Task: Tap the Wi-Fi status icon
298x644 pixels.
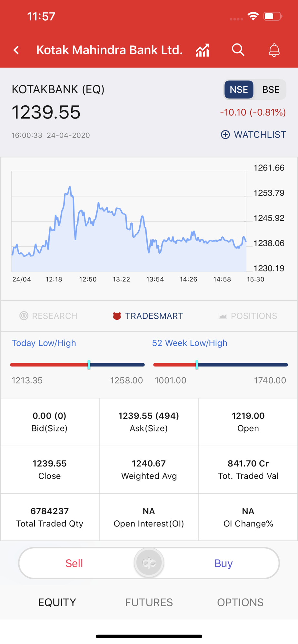Action: pos(253,16)
